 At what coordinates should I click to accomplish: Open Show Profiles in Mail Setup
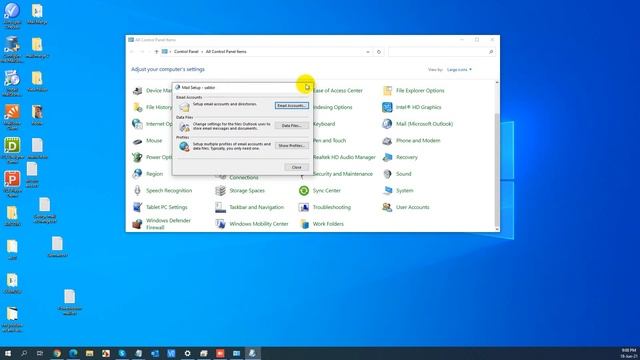(x=291, y=146)
